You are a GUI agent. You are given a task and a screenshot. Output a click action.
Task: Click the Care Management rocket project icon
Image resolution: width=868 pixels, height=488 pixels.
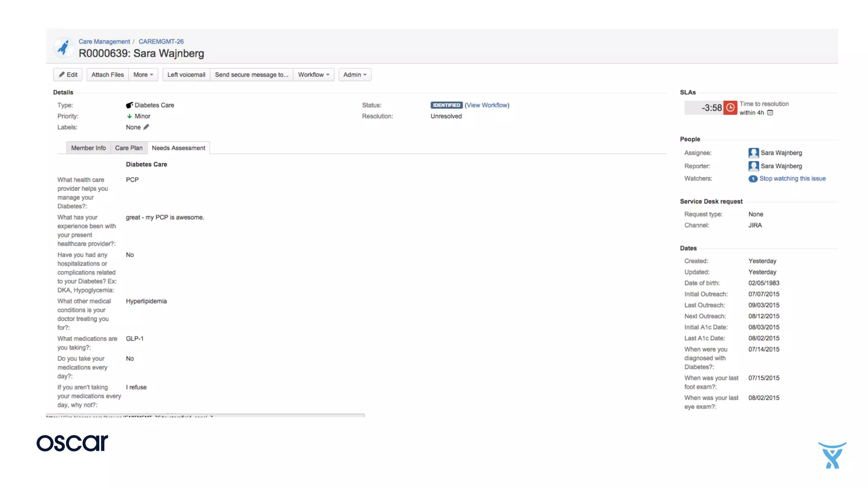(x=64, y=47)
